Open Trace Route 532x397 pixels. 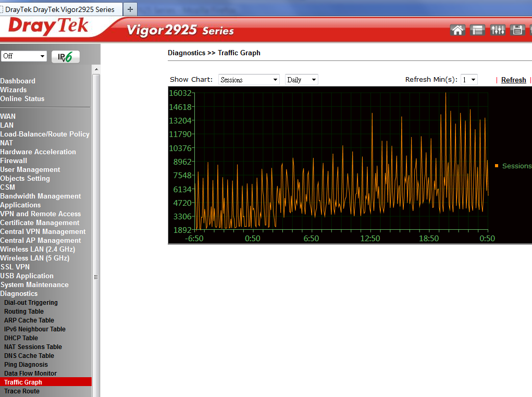coord(22,391)
